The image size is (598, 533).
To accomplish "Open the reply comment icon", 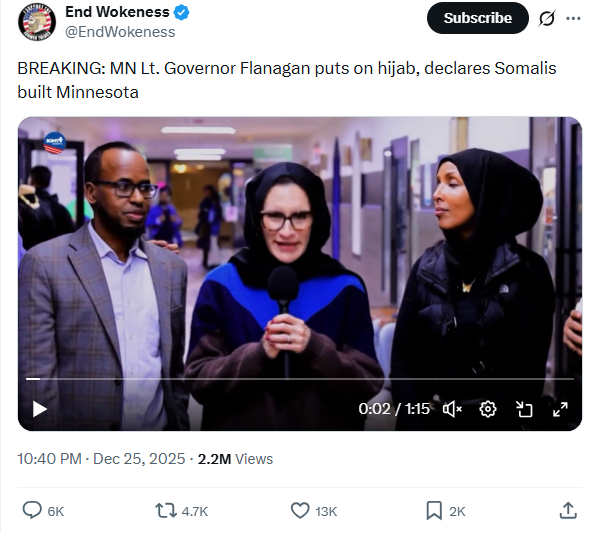I will 32,511.
